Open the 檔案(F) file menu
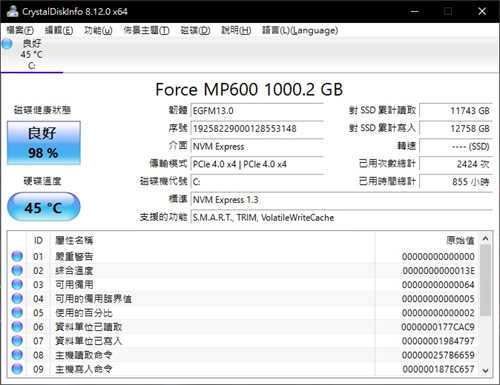 (20, 30)
